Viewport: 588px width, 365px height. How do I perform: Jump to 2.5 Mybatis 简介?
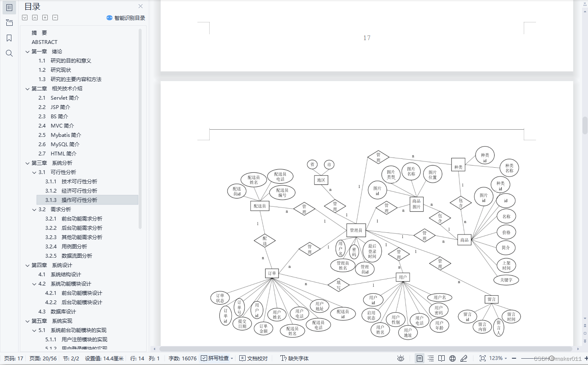(x=60, y=135)
